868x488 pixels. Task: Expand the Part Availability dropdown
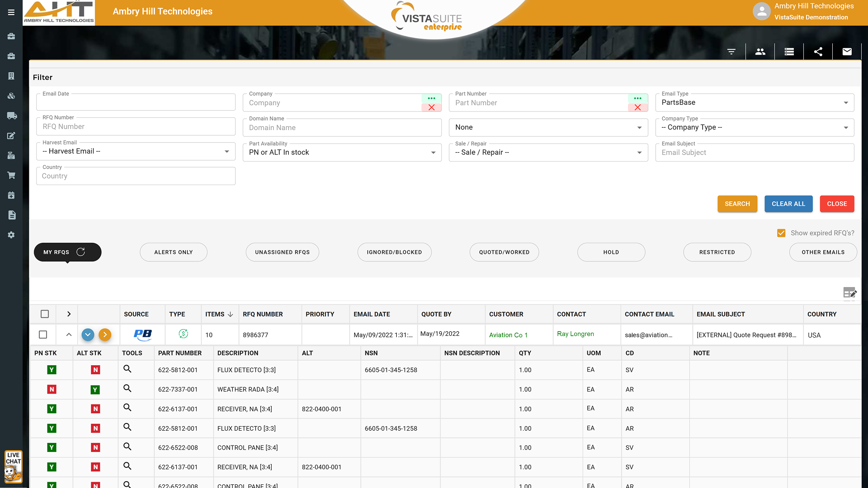342,153
